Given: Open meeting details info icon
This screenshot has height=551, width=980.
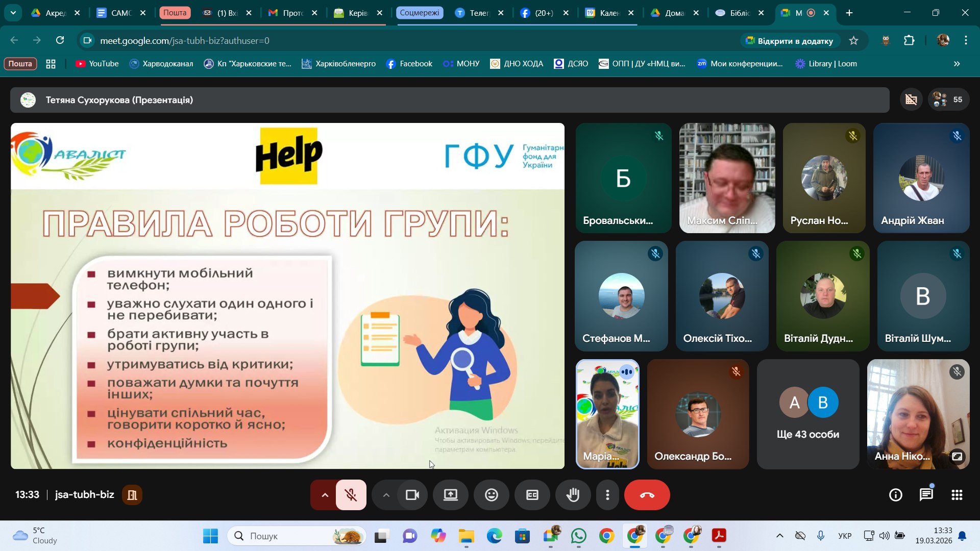Looking at the screenshot, I should coord(895,495).
